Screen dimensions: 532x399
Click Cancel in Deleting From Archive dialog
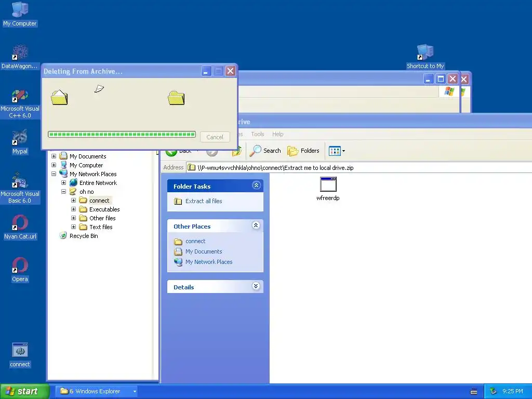coord(215,137)
